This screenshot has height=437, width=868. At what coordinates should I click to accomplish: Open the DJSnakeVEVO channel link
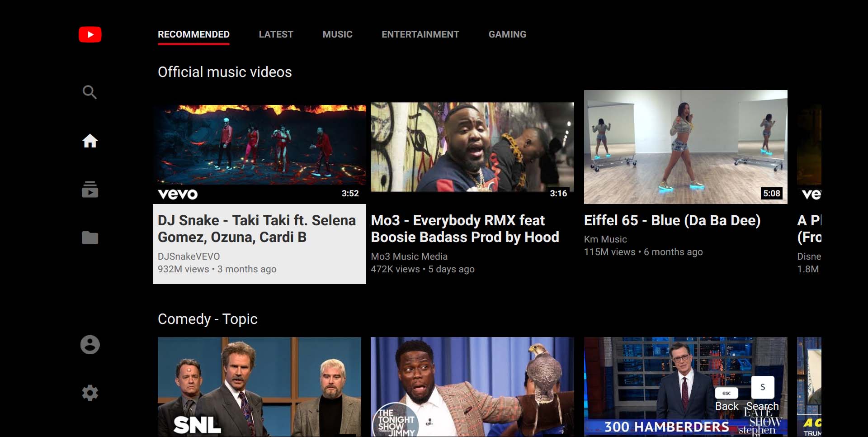[188, 256]
